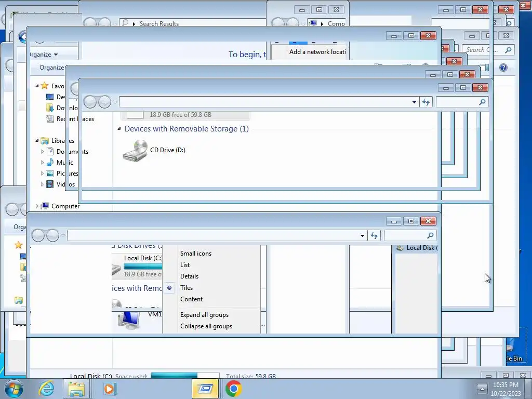The width and height of the screenshot is (532, 399).
Task: Select the CD Drive (D:) icon
Action: pyautogui.click(x=135, y=151)
